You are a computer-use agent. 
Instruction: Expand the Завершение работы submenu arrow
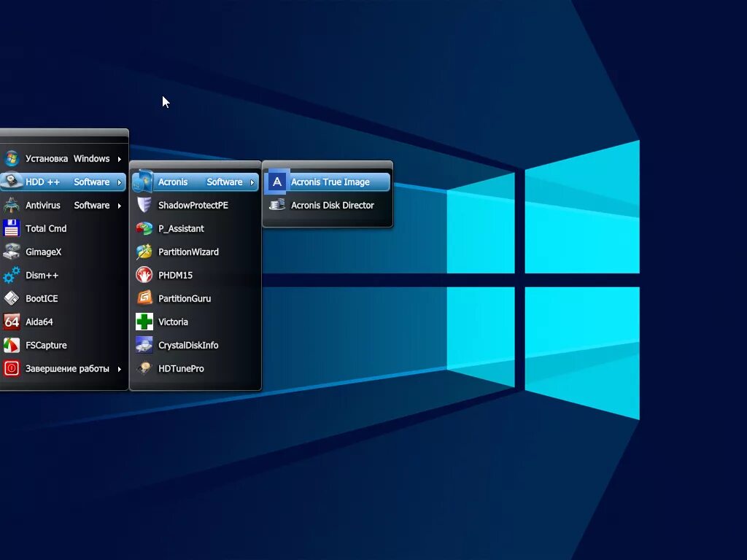pyautogui.click(x=120, y=369)
